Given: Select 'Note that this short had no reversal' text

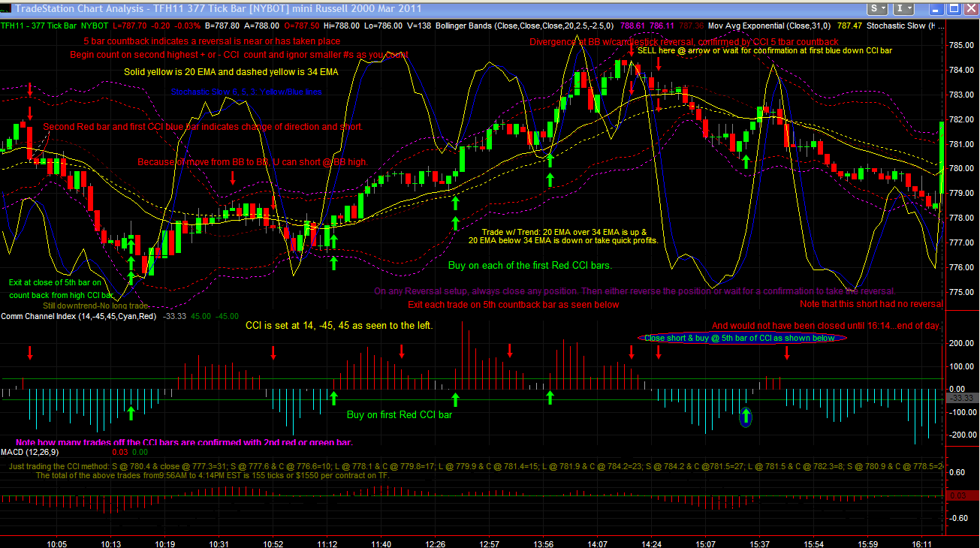Looking at the screenshot, I should (x=871, y=304).
